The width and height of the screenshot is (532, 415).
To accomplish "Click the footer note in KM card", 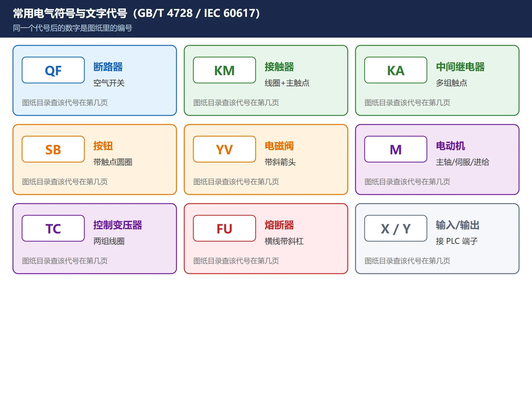I will (236, 103).
